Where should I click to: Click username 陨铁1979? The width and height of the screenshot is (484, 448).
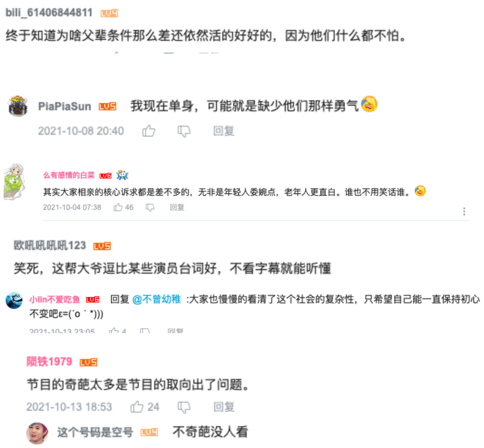(49, 361)
